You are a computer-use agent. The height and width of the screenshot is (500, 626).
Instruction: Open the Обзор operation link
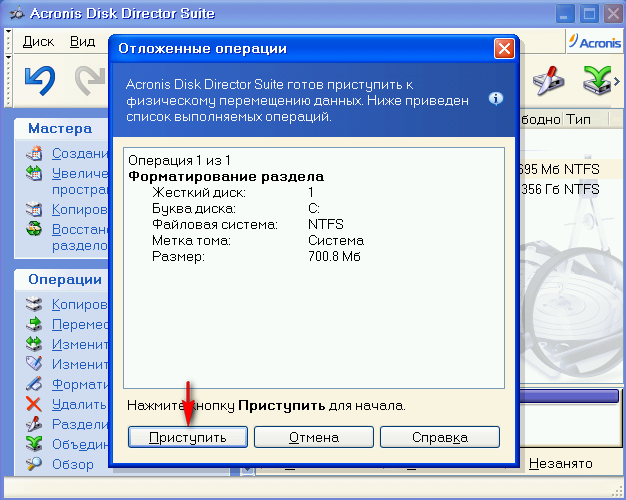point(73,464)
